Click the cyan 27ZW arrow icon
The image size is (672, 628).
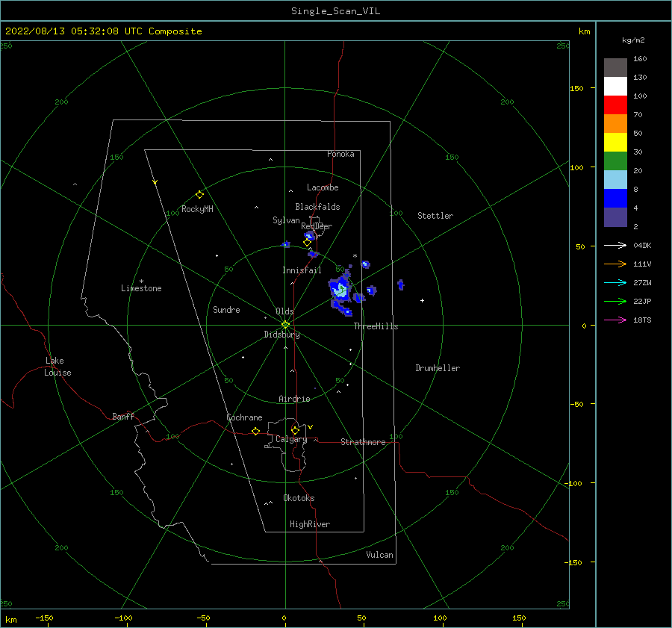point(615,282)
